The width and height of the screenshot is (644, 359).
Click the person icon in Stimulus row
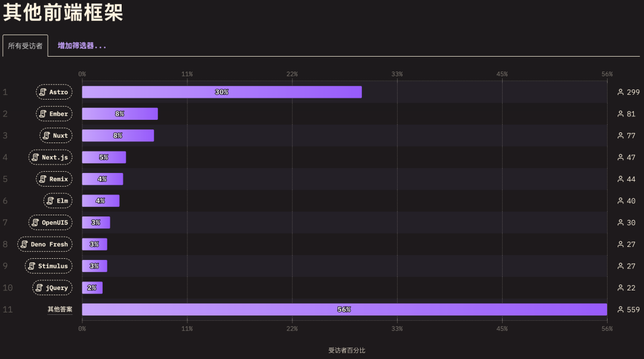(x=621, y=266)
